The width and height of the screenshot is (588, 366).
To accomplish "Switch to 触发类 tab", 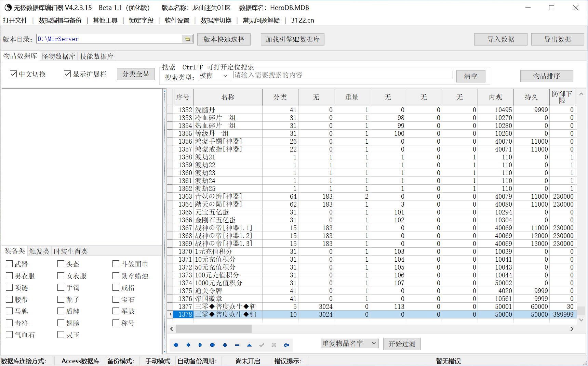I will click(39, 251).
